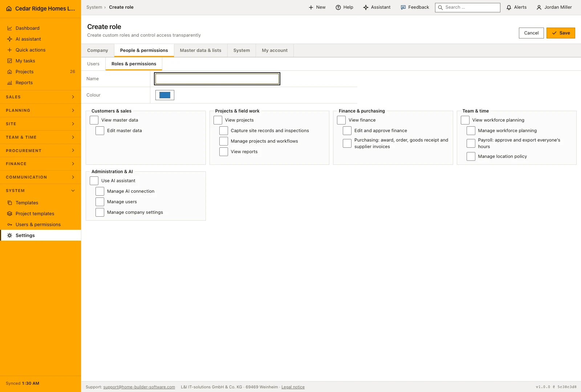Check Manage projects and workflows
Screen dimensions: 581x392
point(224,141)
